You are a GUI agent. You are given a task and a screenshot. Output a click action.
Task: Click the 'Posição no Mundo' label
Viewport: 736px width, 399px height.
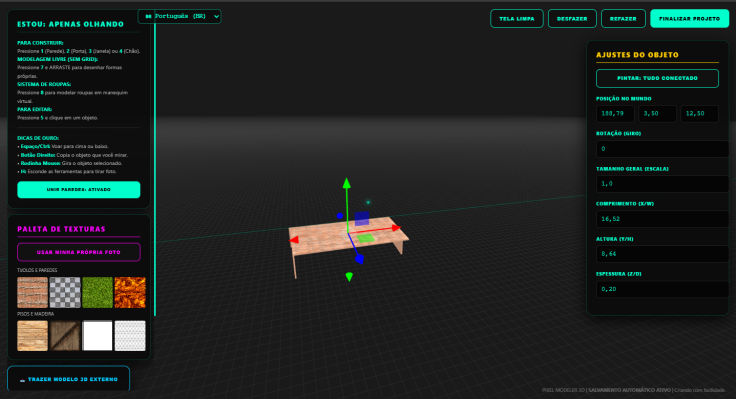point(623,99)
